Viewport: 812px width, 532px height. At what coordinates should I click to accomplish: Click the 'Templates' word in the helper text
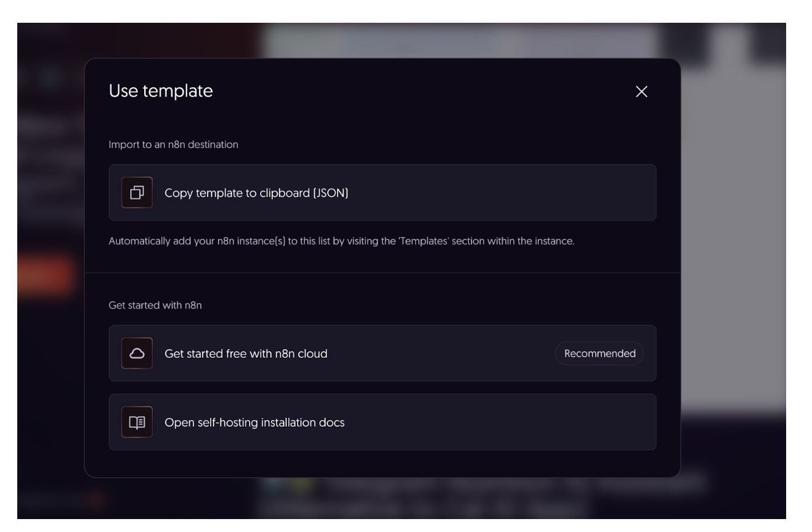[423, 241]
